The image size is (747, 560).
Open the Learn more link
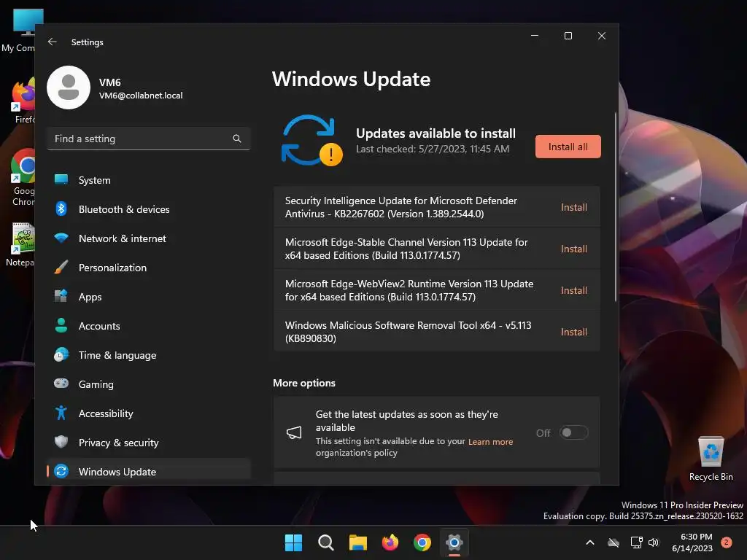pyautogui.click(x=490, y=441)
